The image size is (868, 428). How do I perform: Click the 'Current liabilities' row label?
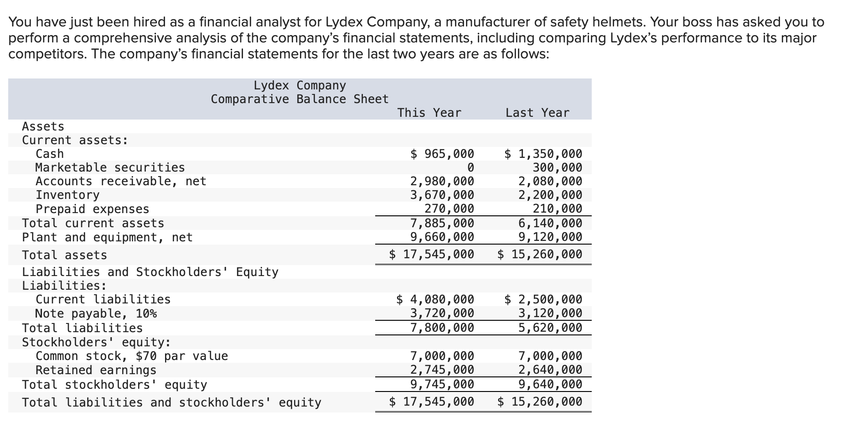(x=103, y=299)
